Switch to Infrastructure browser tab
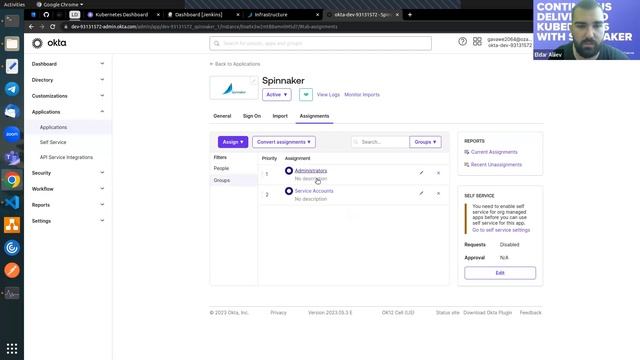 271,15
